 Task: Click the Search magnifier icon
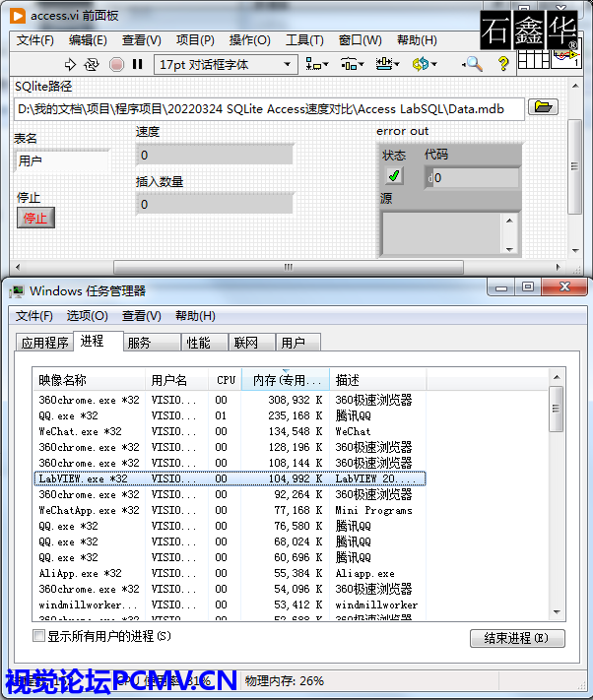(473, 64)
